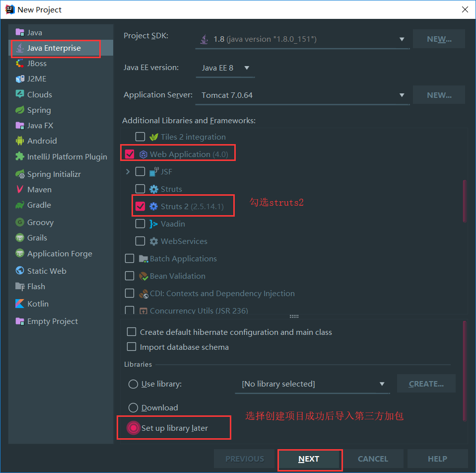The height and width of the screenshot is (473, 476).
Task: Open the Project SDK dropdown
Action: tap(302, 39)
